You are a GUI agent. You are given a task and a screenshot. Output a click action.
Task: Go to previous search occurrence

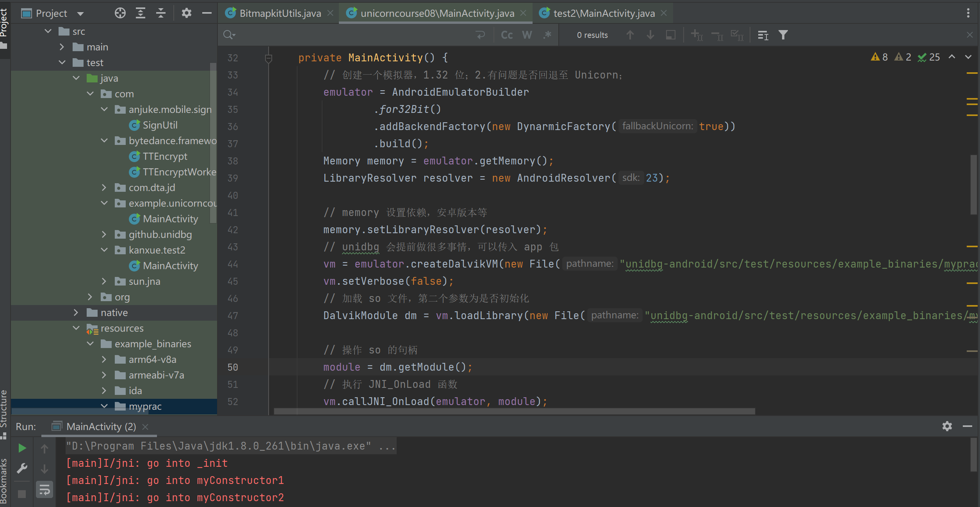tap(630, 35)
